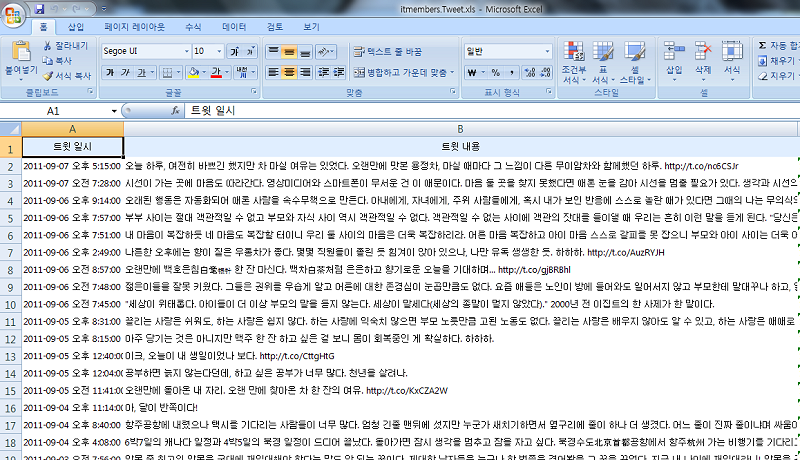Click the decrease decimal icon
Image resolution: width=800 pixels, height=460 pixels.
[x=545, y=73]
